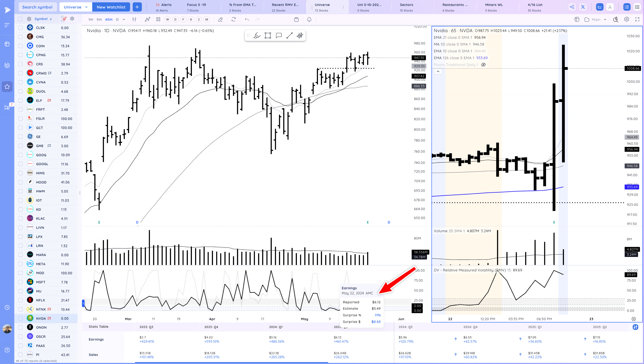The height and width of the screenshot is (364, 644).
Task: Undo the last chart action
Action: (247, 19)
